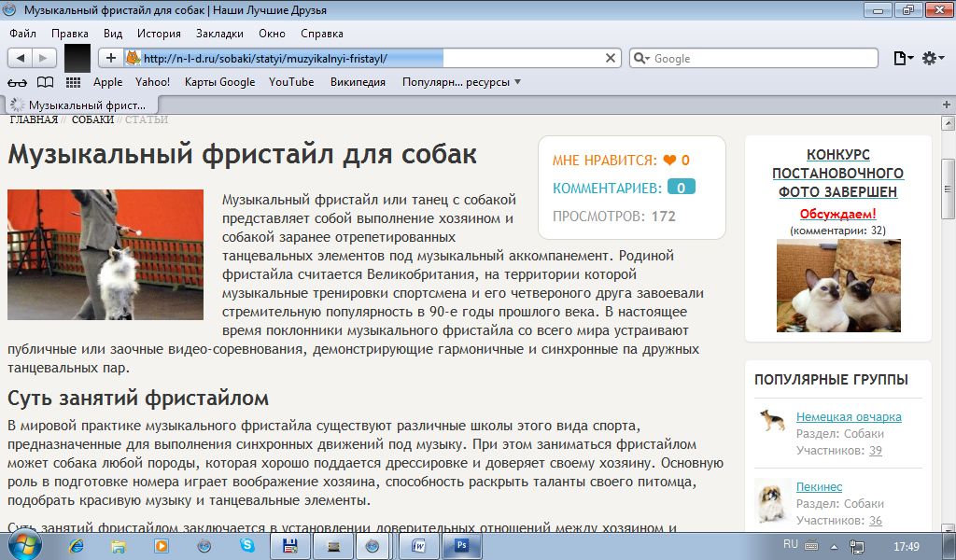This screenshot has height=560, width=956.
Task: Open Пекинес group link
Action: (819, 487)
